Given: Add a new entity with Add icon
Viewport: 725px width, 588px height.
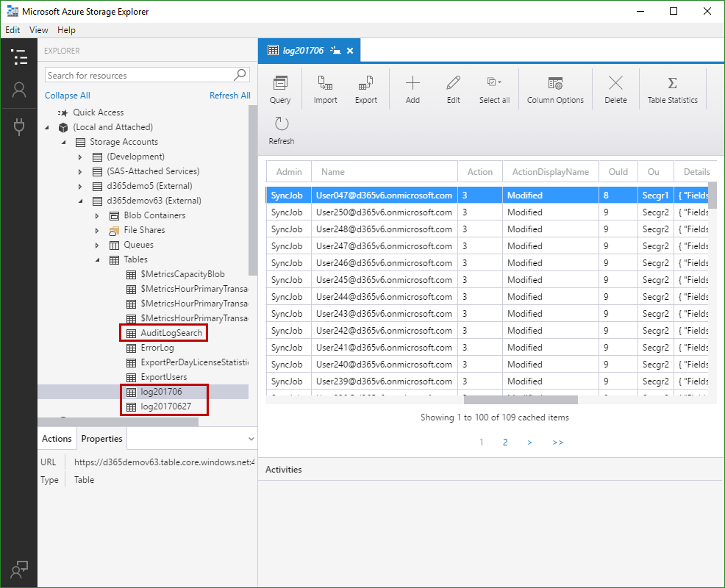Looking at the screenshot, I should tap(413, 83).
